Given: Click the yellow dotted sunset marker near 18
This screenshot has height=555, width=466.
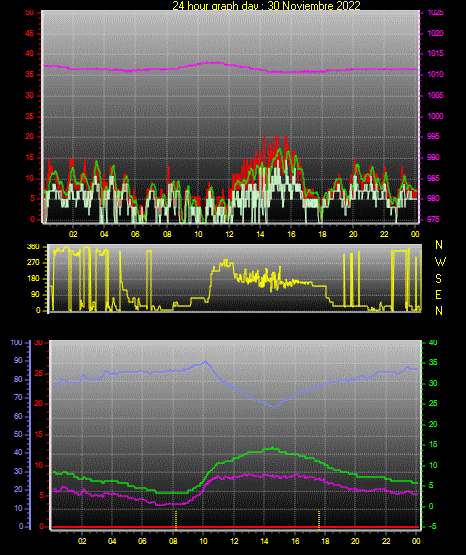Looking at the screenshot, I should (x=319, y=520).
